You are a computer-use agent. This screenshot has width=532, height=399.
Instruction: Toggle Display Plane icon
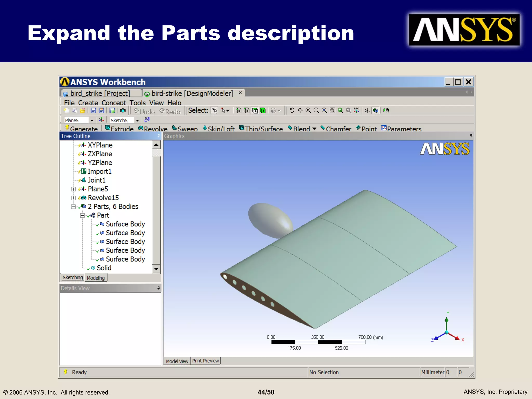[x=367, y=110]
